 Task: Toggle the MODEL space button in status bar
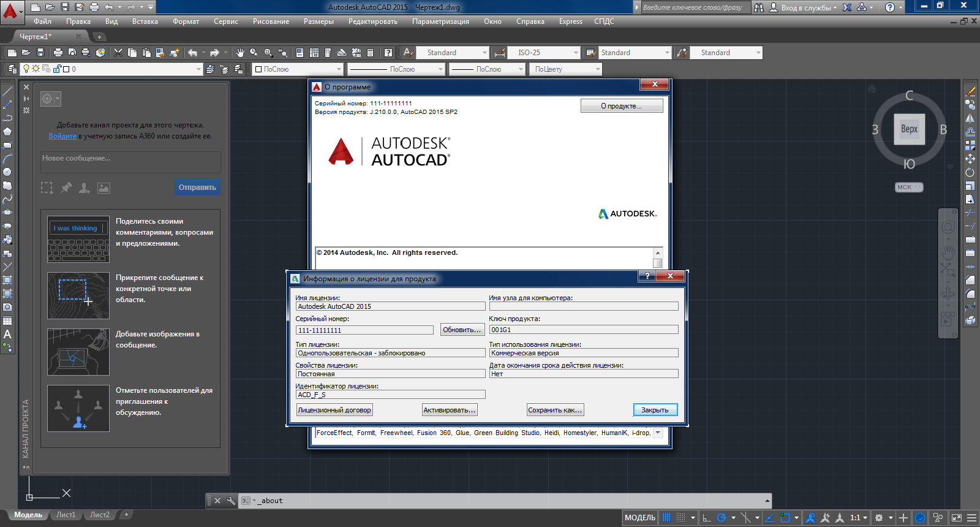(640, 518)
